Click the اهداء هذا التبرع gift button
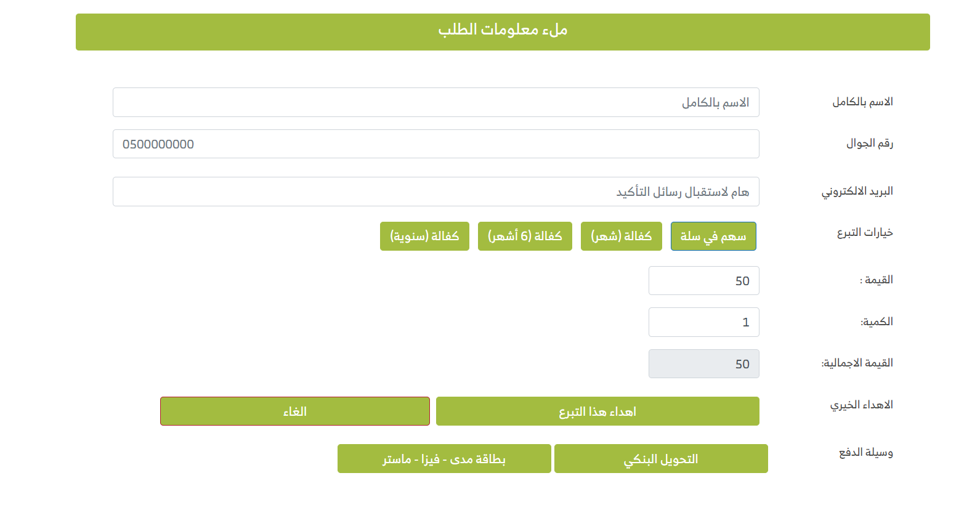 597,411
